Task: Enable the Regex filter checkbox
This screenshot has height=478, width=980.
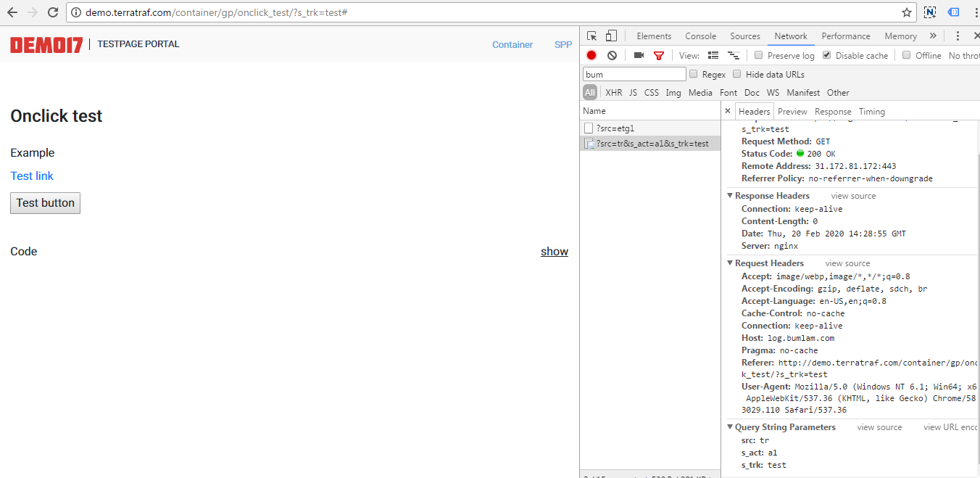Action: 694,74
